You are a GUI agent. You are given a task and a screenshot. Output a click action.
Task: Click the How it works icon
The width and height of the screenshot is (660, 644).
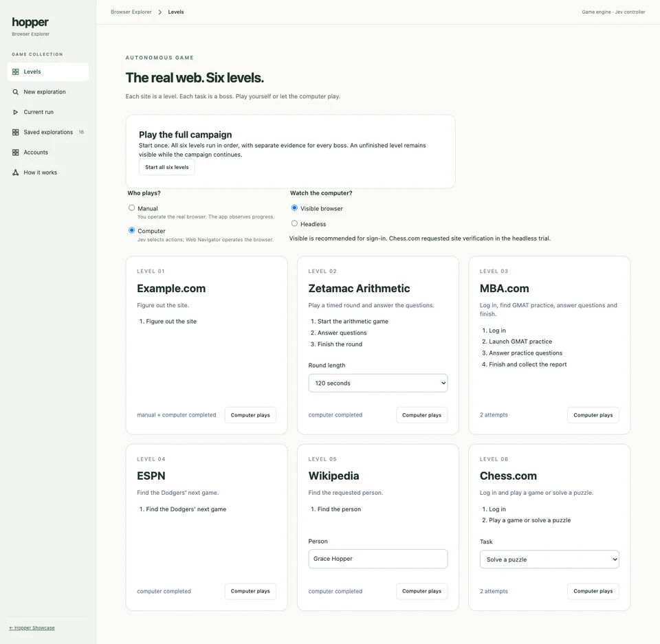[x=16, y=173]
